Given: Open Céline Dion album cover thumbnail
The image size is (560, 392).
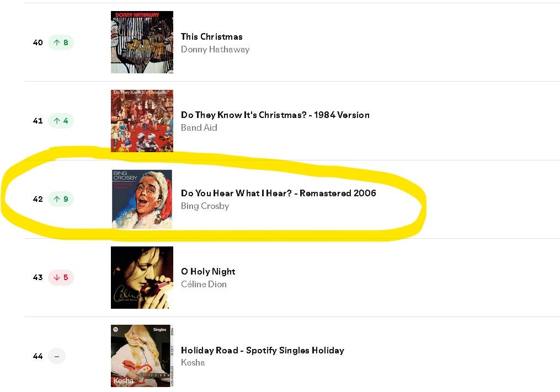Looking at the screenshot, I should pyautogui.click(x=142, y=277).
